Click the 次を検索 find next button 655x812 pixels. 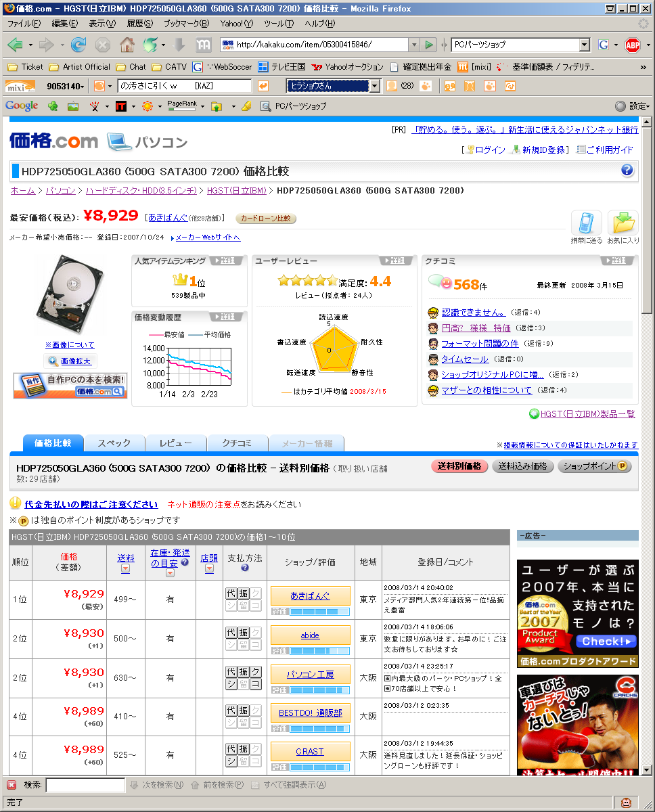[157, 785]
